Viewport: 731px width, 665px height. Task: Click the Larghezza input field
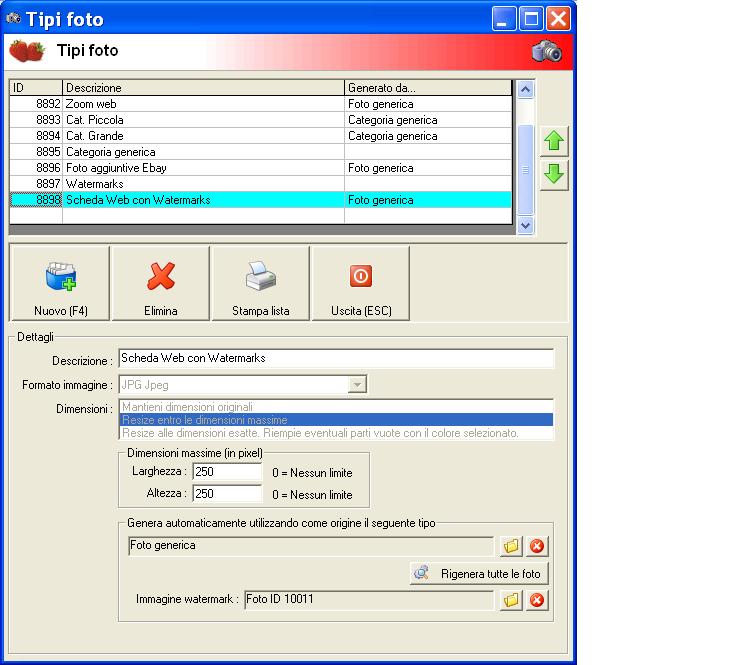[227, 471]
